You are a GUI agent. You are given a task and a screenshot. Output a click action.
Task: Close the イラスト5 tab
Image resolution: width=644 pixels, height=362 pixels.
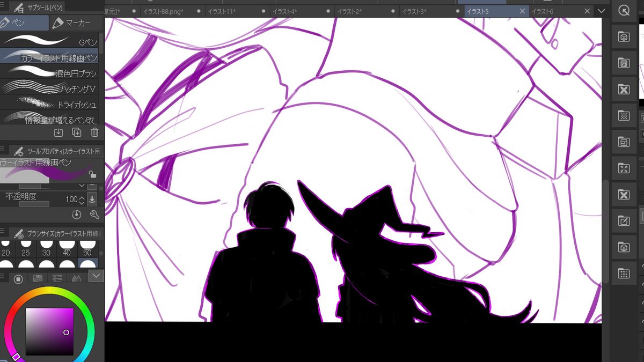(x=523, y=11)
